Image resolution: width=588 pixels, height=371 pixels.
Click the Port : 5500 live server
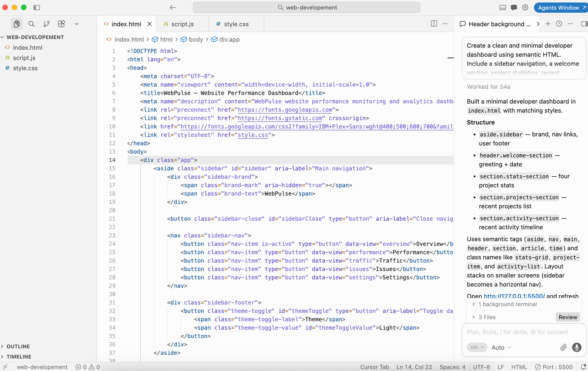(554, 367)
